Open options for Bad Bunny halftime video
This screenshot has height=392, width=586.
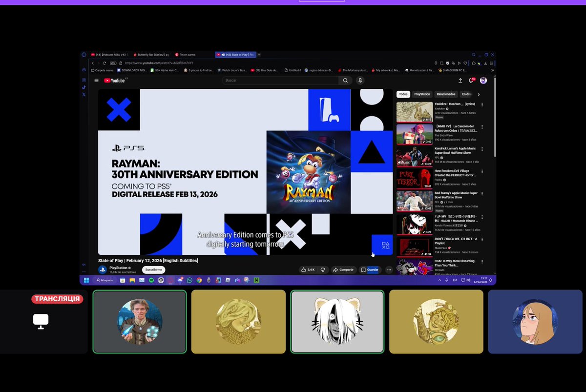click(x=482, y=193)
